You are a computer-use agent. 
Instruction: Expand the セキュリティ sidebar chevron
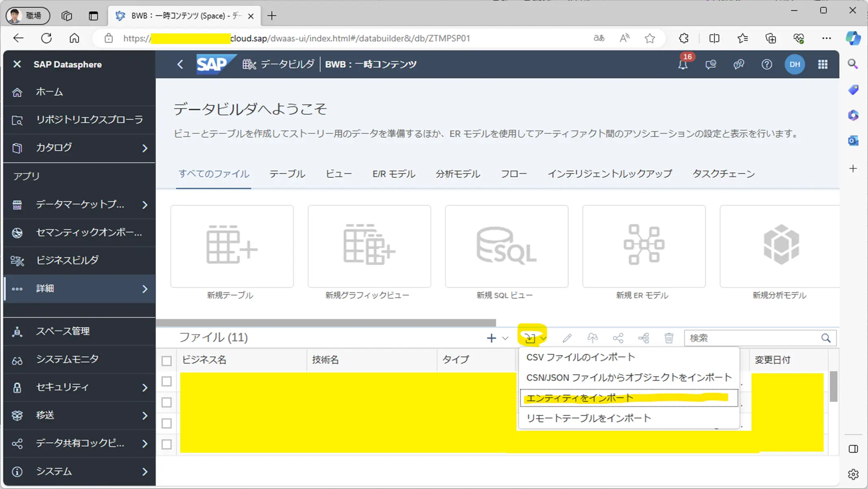click(145, 388)
